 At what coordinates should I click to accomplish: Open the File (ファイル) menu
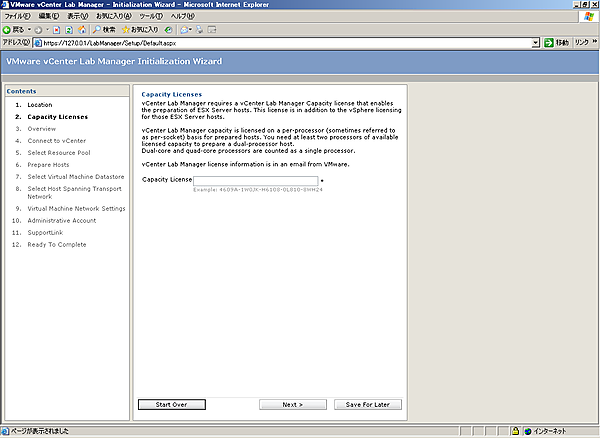[x=17, y=16]
